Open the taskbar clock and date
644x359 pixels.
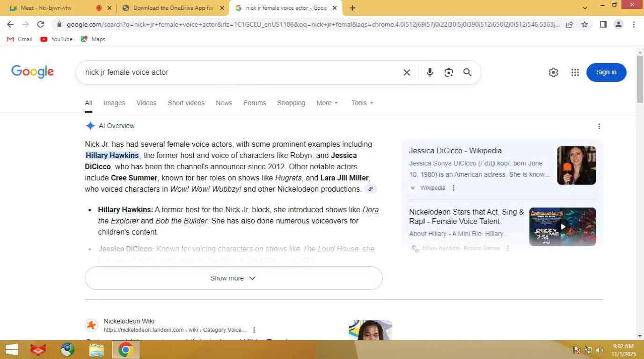point(622,350)
